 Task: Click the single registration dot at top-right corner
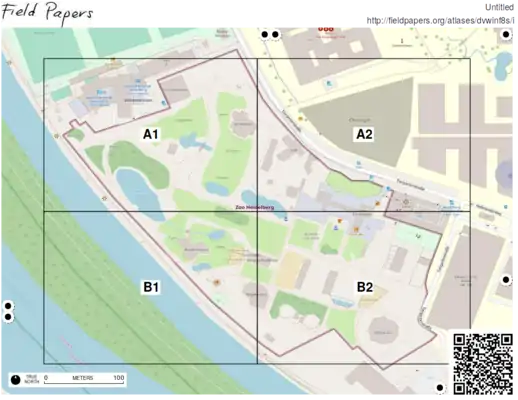point(506,34)
